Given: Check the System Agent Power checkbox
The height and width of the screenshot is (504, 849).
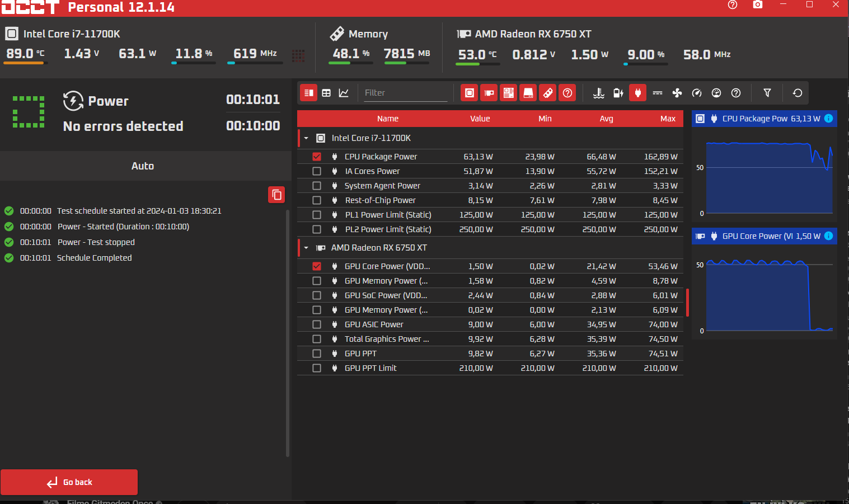Looking at the screenshot, I should pos(317,186).
